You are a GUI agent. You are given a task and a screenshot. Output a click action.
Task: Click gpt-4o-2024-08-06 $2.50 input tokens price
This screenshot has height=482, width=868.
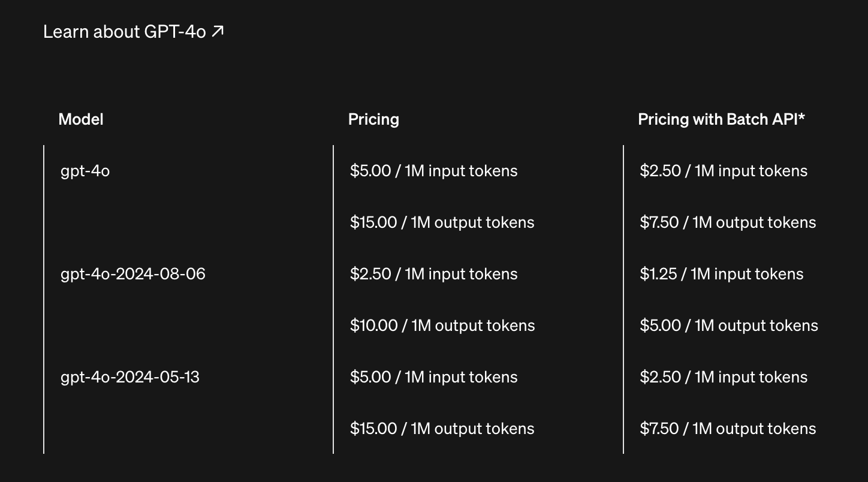(434, 274)
